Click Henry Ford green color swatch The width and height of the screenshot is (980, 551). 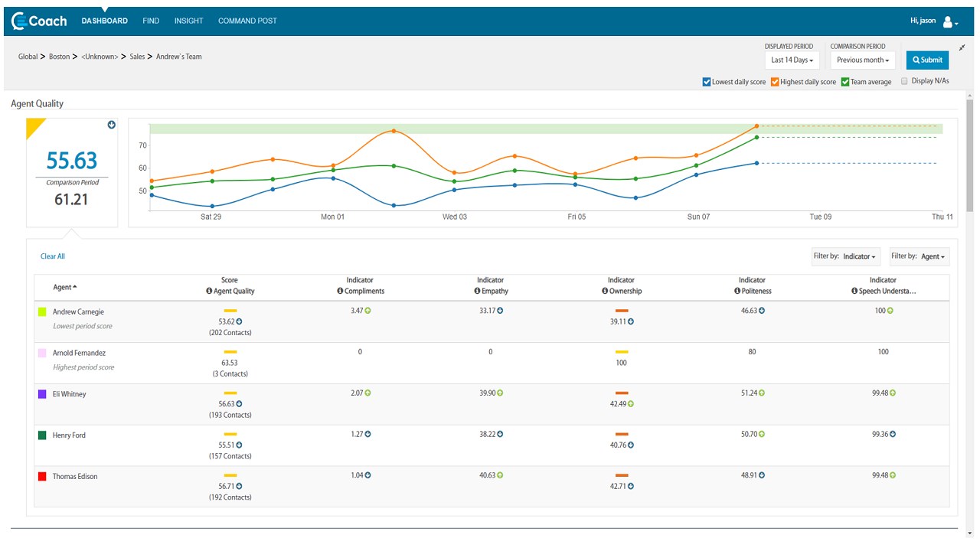(42, 435)
